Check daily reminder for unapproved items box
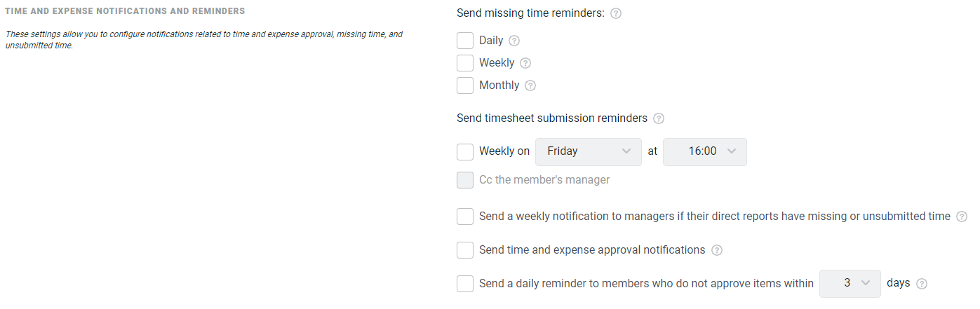 pyautogui.click(x=465, y=284)
